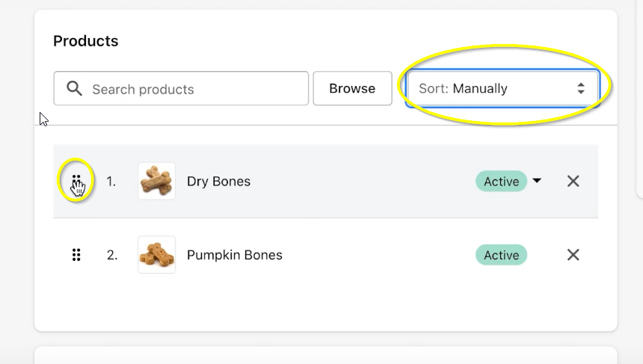The width and height of the screenshot is (643, 364).
Task: Remove Pumpkin Bones with its X icon
Action: click(573, 255)
